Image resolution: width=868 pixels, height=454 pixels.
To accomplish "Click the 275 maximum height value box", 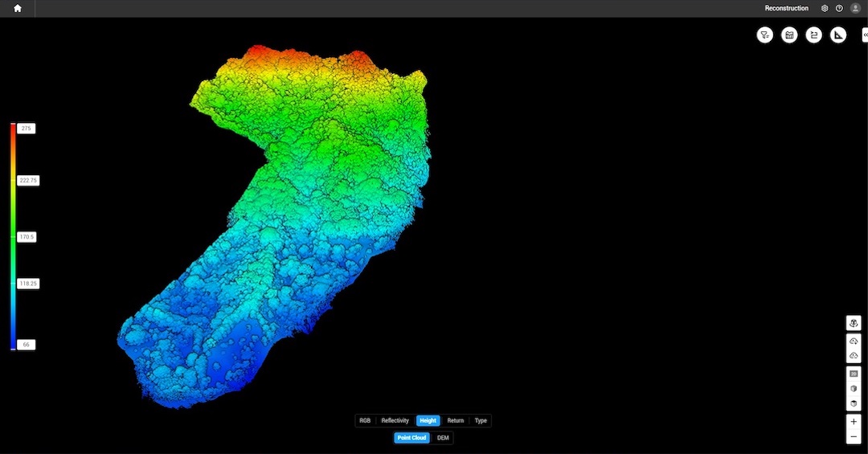I will [x=27, y=129].
